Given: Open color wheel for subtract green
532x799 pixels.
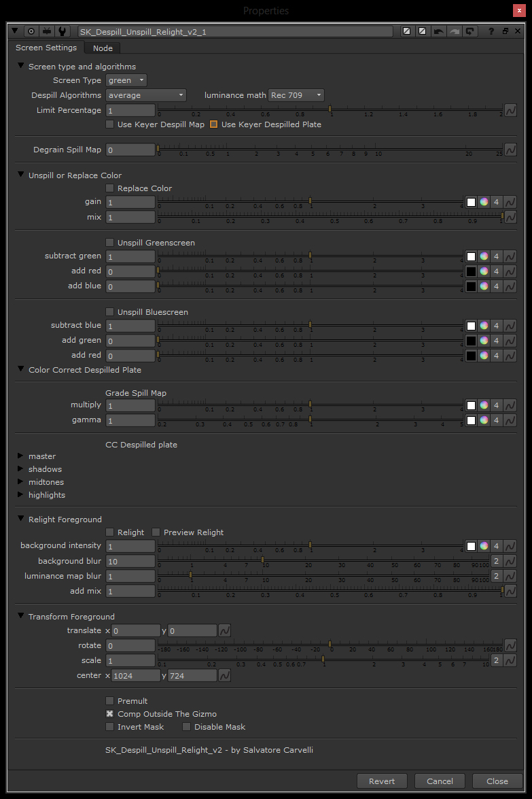Looking at the screenshot, I should click(484, 256).
